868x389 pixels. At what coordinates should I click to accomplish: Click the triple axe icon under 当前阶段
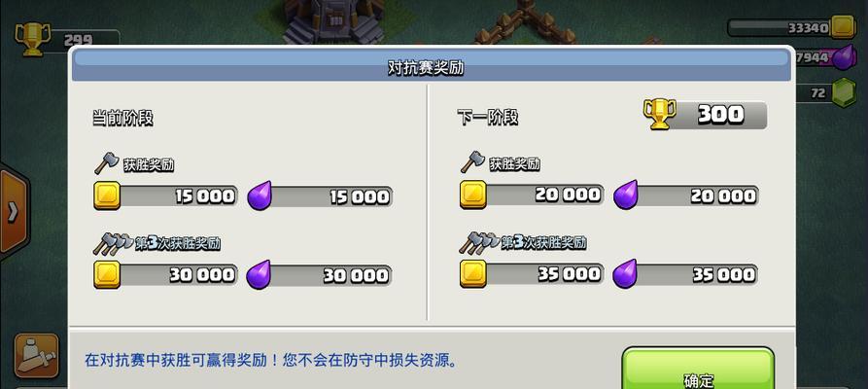114,243
